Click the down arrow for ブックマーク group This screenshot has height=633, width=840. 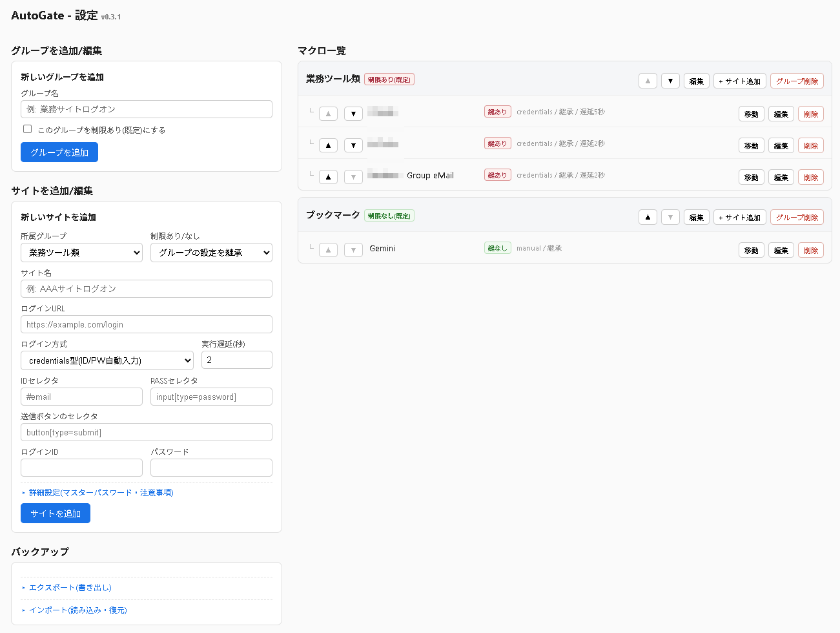pyautogui.click(x=670, y=217)
